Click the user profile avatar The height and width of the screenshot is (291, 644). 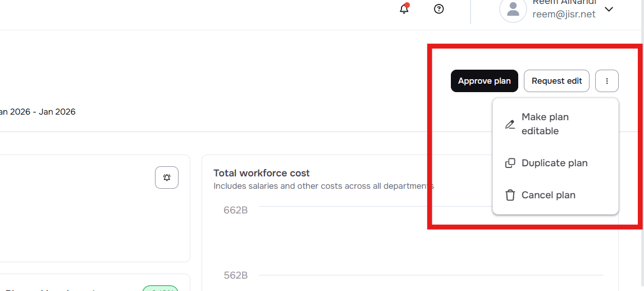513,10
